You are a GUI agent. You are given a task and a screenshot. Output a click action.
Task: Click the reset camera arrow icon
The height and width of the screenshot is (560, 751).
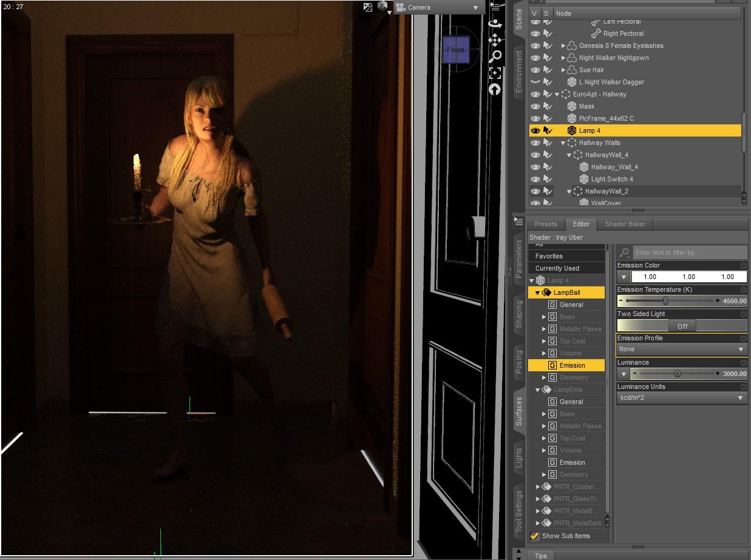coord(495,90)
